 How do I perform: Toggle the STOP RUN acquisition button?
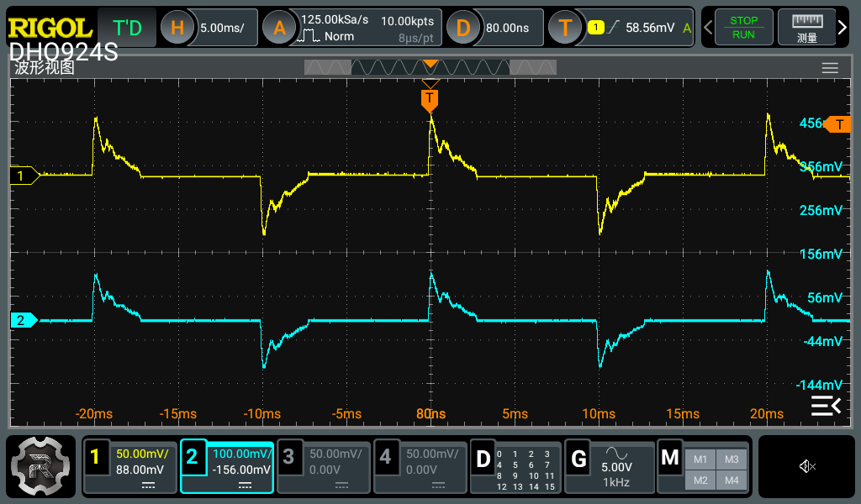743,28
